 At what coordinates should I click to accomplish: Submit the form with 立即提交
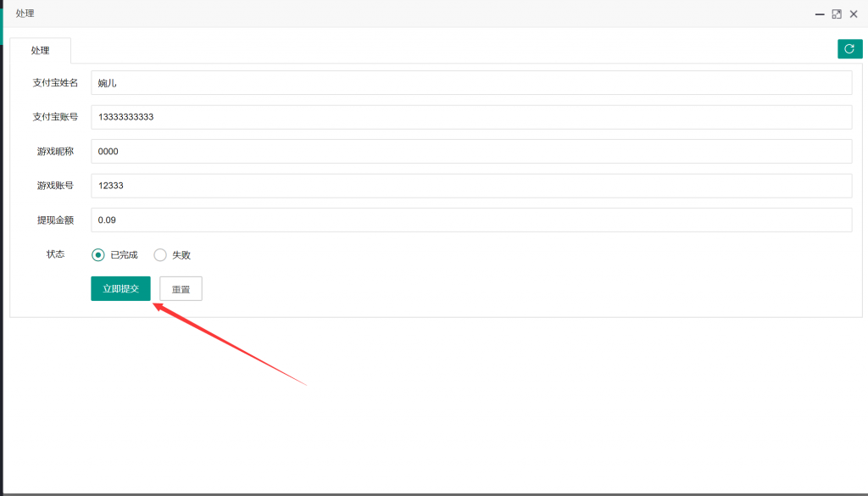click(x=120, y=288)
